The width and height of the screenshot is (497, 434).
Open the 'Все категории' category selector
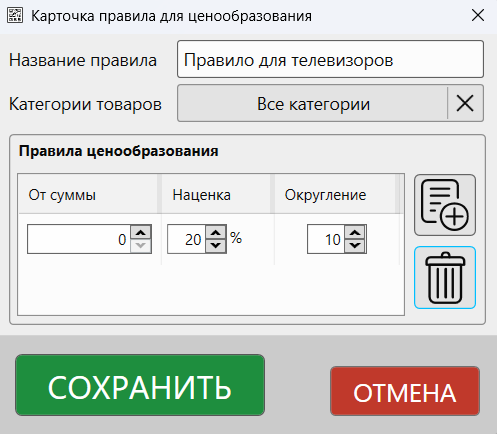(x=312, y=103)
